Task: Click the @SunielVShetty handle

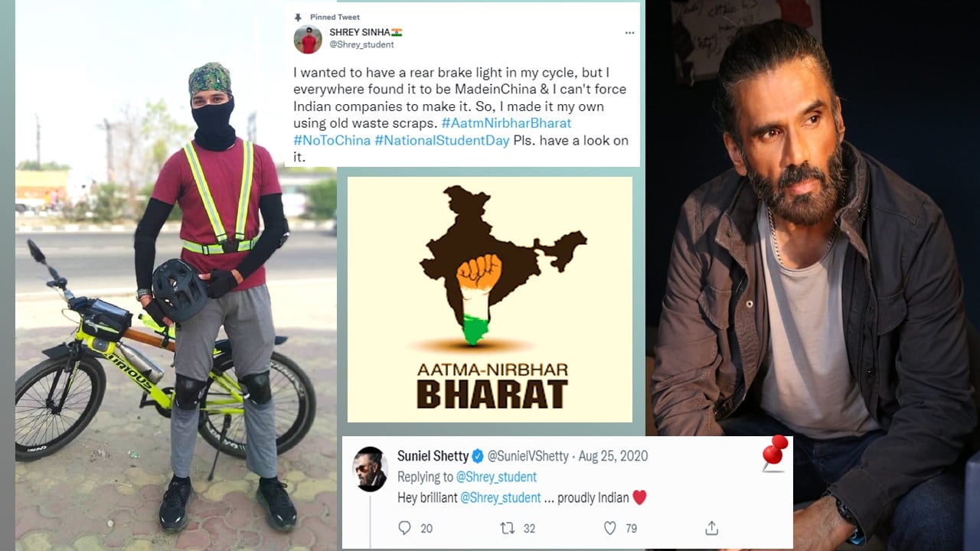Action: tap(528, 456)
